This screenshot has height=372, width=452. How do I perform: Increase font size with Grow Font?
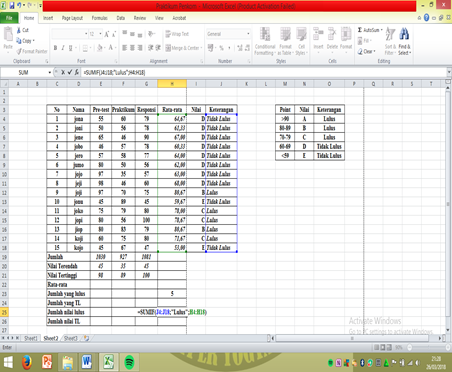(107, 34)
